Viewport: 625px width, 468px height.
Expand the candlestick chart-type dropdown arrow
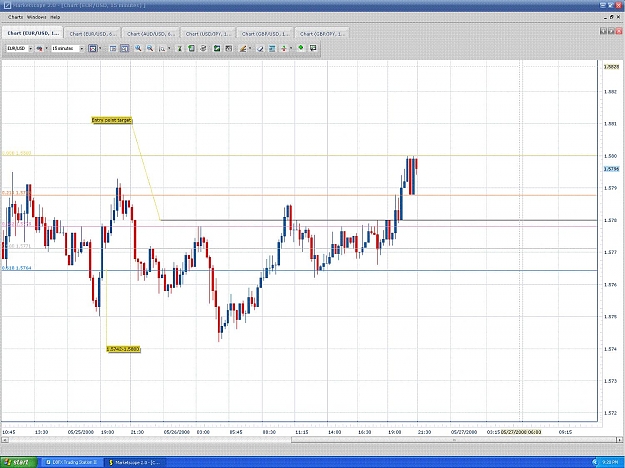coord(46,49)
